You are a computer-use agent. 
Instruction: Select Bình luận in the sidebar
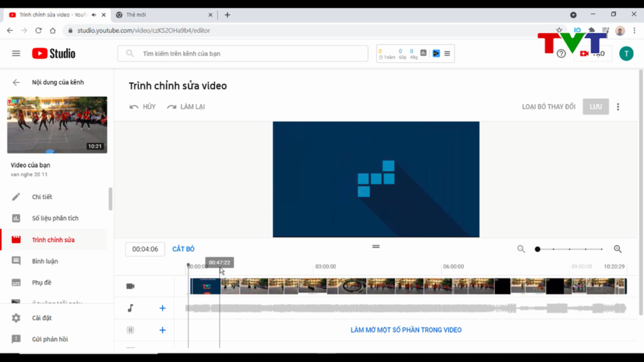click(x=45, y=261)
